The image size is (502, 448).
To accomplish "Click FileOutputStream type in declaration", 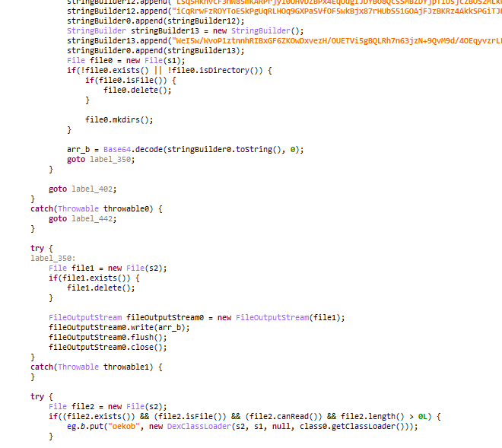I will point(85,317).
